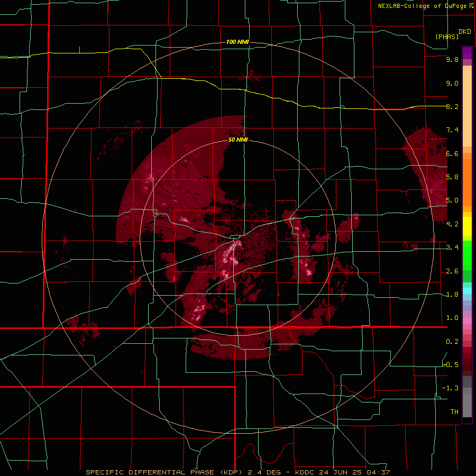Click the 24 JUN 25 date text
Image resolution: width=476 pixels, height=476 pixels.
click(x=340, y=472)
